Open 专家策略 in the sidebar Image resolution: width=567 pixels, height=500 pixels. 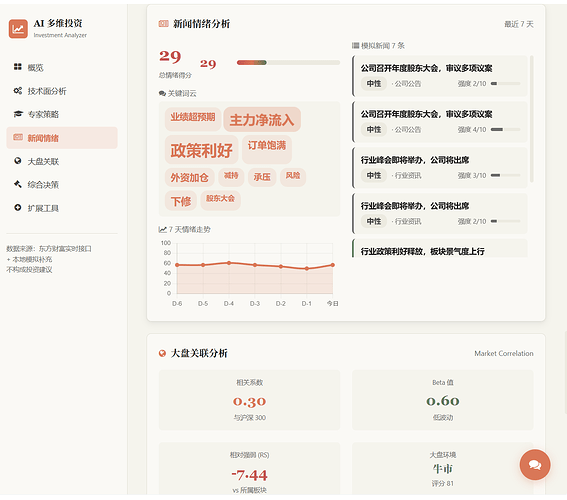click(x=62, y=114)
